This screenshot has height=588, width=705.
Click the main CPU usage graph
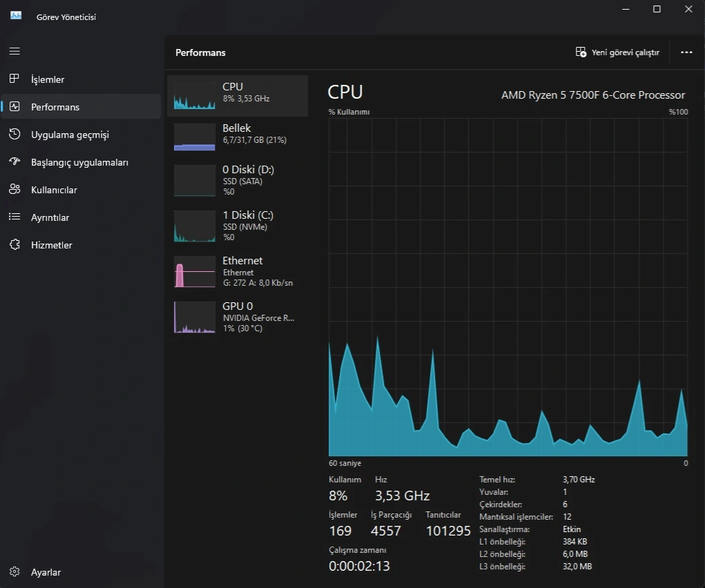pos(508,287)
